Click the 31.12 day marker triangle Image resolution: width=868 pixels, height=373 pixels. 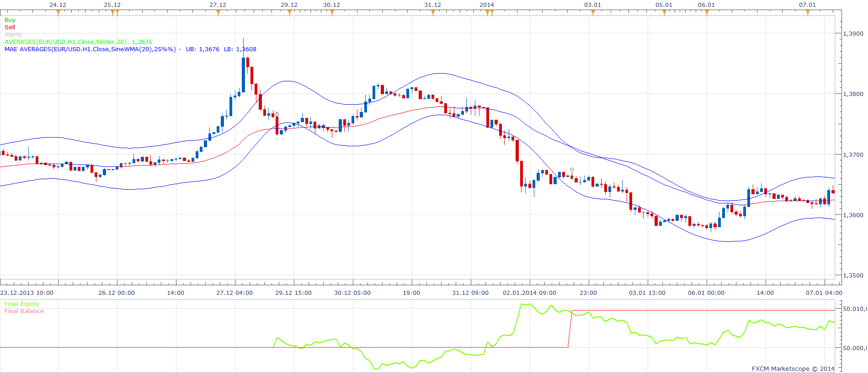click(x=433, y=12)
